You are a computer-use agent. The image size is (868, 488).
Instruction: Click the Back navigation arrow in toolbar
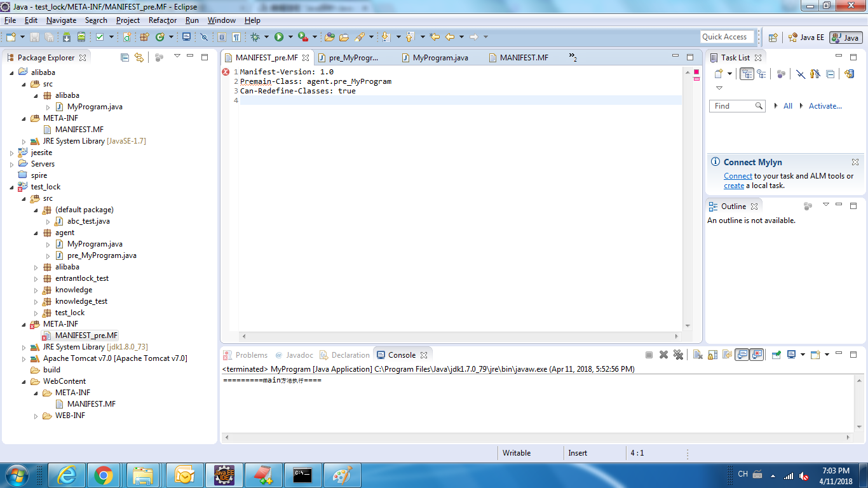point(450,37)
